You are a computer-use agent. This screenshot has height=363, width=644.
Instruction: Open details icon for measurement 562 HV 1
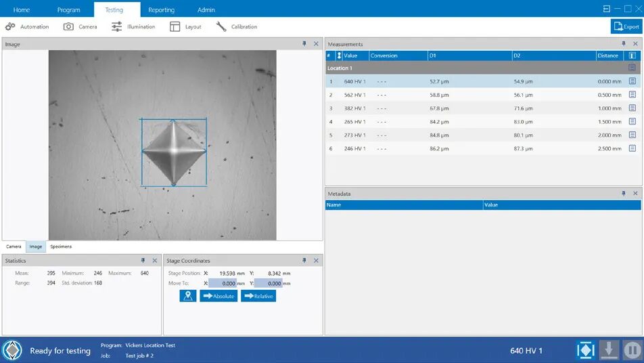click(632, 95)
